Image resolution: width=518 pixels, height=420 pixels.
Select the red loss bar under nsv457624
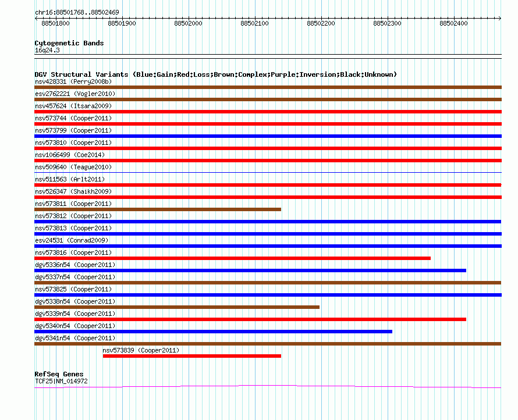click(268, 112)
